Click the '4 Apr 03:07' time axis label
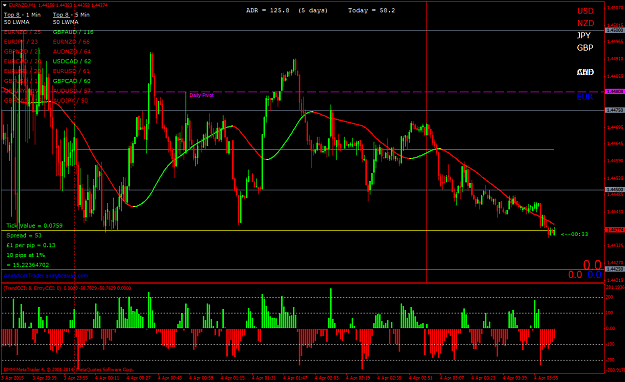This screenshot has height=382, width=625. 452,378
